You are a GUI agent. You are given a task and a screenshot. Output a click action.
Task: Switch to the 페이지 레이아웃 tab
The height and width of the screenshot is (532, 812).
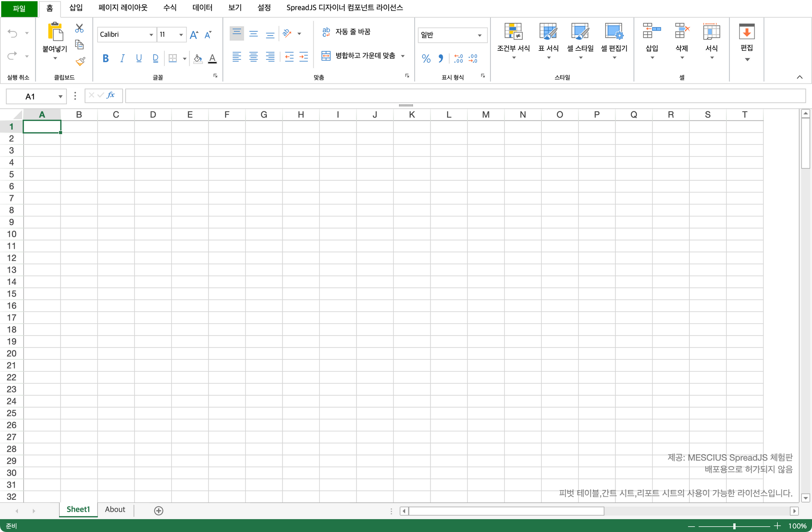(x=123, y=8)
